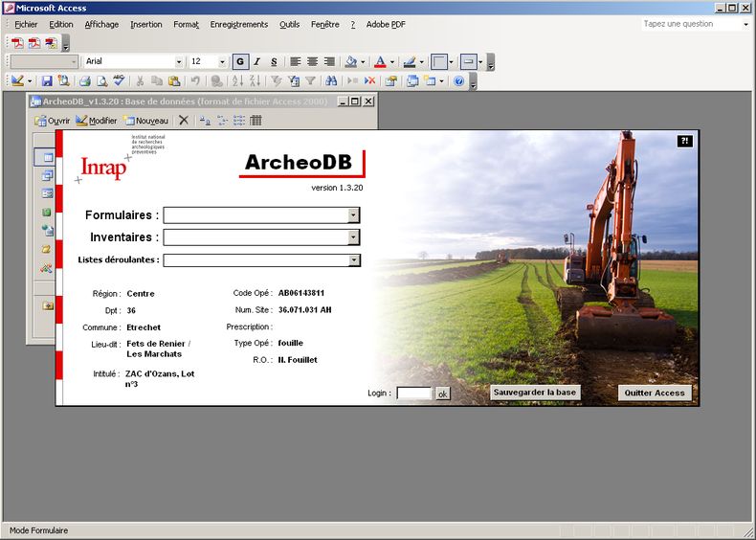Toggle align right formatting button

pyautogui.click(x=329, y=62)
